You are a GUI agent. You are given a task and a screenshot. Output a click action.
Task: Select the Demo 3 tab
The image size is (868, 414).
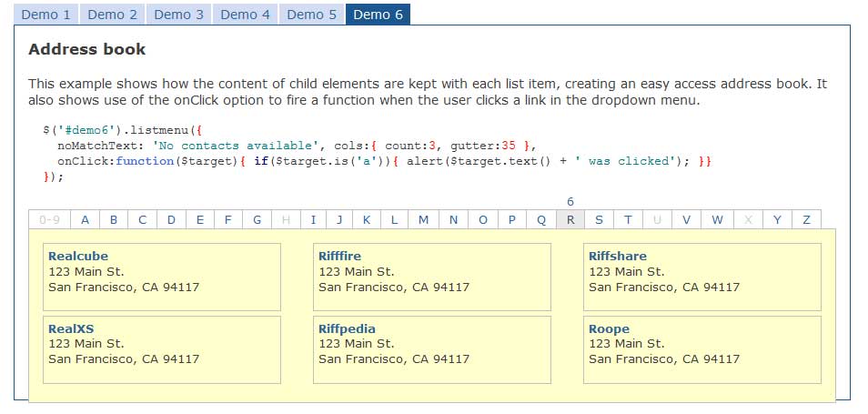(x=179, y=15)
